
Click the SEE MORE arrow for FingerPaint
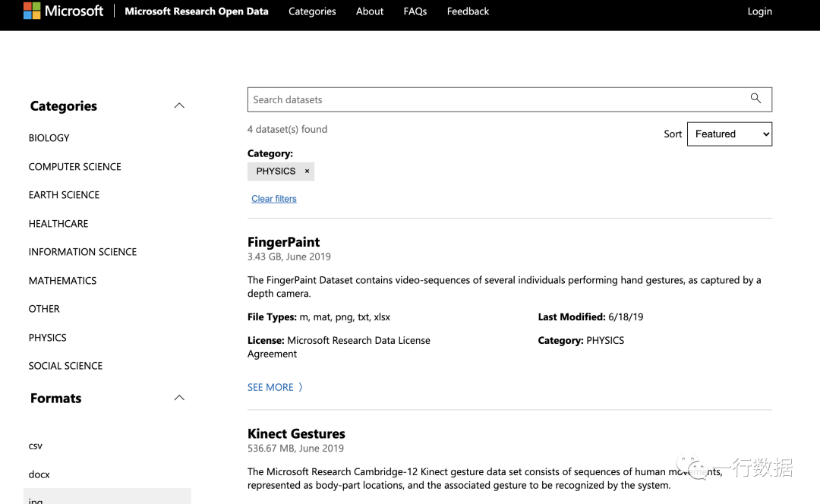pos(301,387)
